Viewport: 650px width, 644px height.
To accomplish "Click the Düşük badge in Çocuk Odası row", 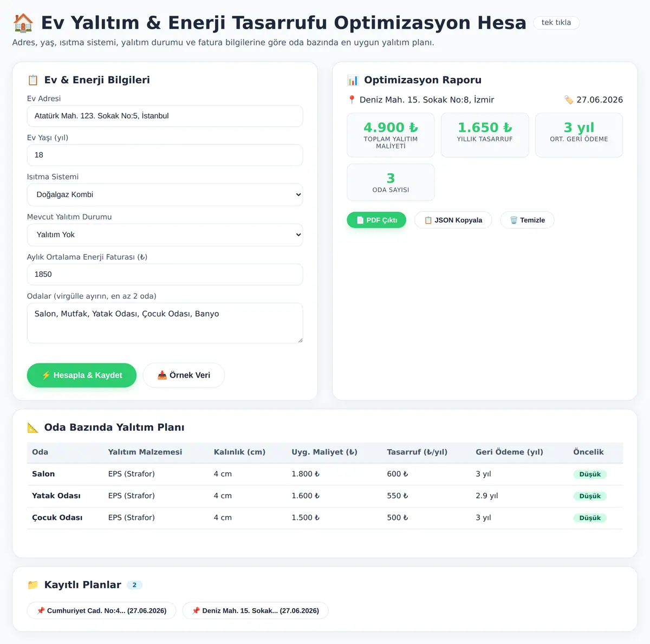I will tap(590, 518).
